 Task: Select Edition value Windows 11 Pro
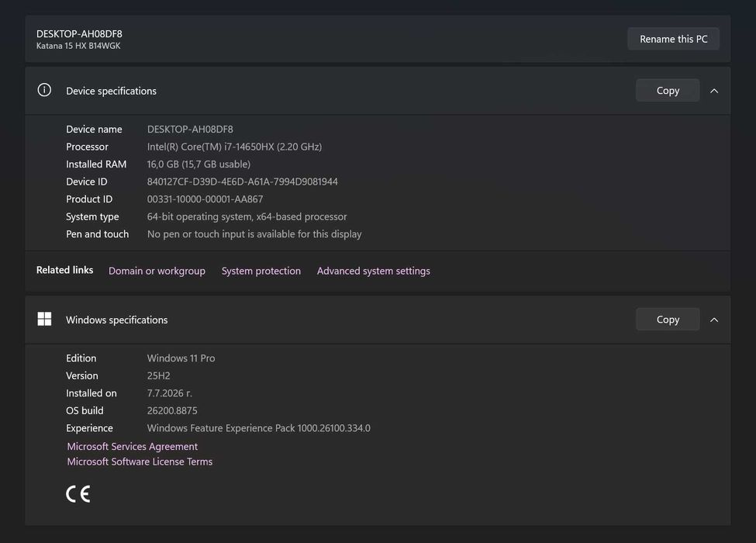coord(181,358)
